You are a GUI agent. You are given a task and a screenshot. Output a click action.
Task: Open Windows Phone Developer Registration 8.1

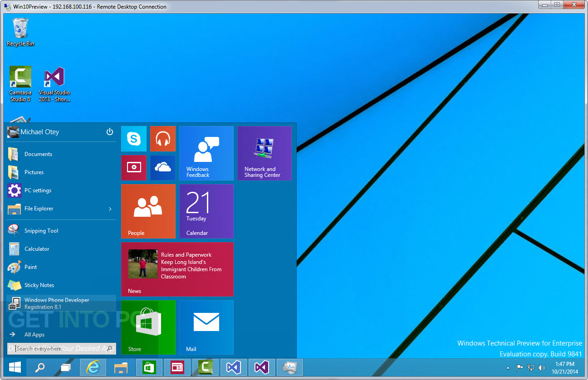pyautogui.click(x=61, y=303)
